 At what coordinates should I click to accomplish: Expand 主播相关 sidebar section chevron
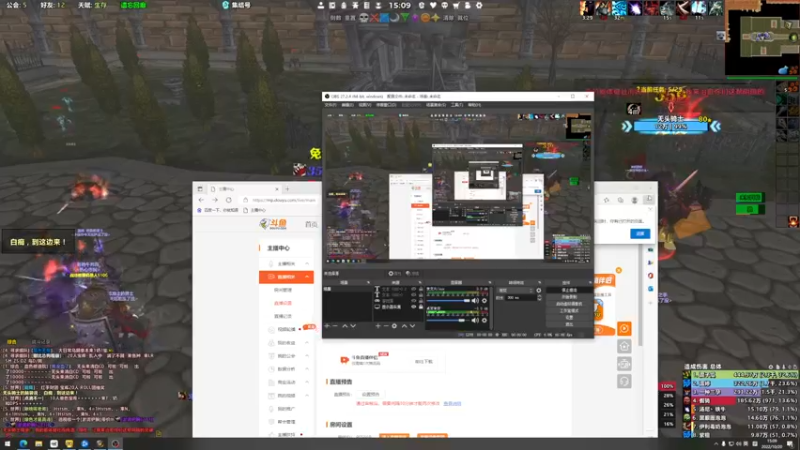[307, 263]
